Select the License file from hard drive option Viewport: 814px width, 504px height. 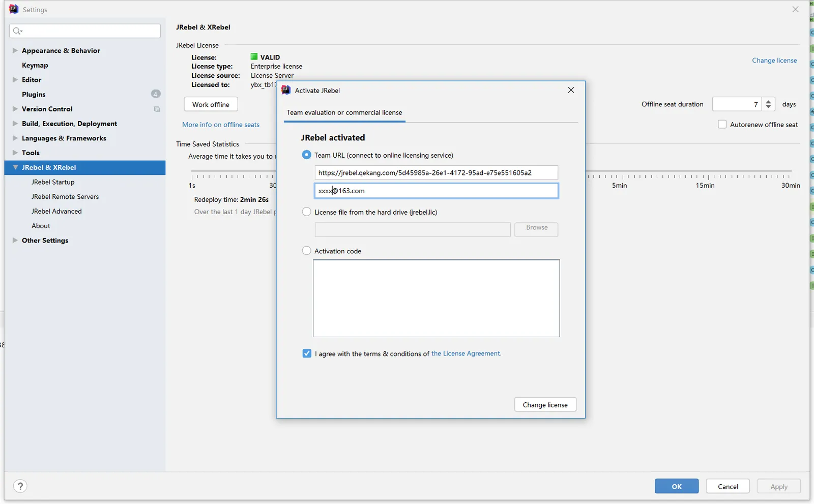306,212
